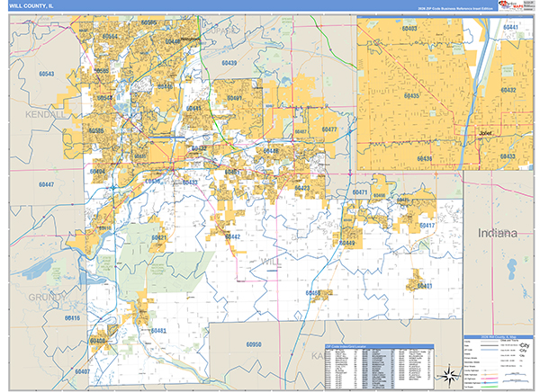The height and width of the screenshot is (392, 540).
Task: Select the Joliet city label in the inset
Action: [485, 133]
